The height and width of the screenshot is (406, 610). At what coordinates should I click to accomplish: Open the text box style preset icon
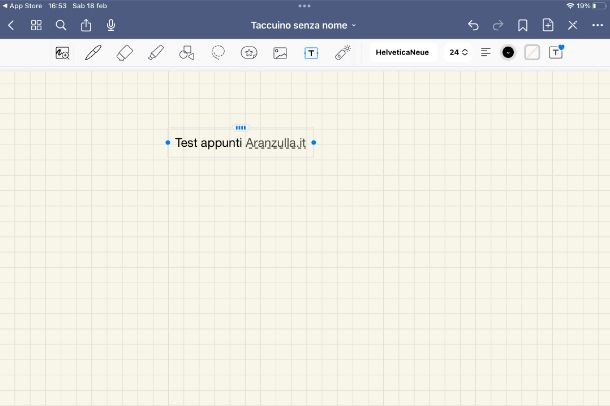556,52
